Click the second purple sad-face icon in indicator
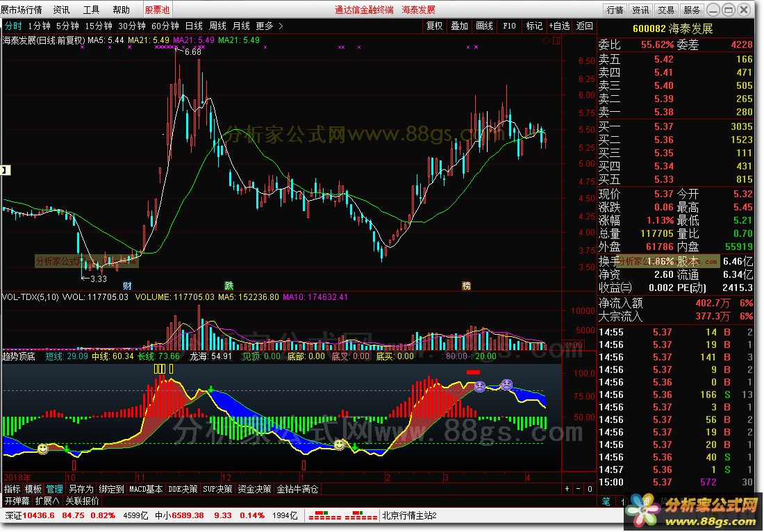This screenshot has height=532, width=764. pyautogui.click(x=507, y=384)
